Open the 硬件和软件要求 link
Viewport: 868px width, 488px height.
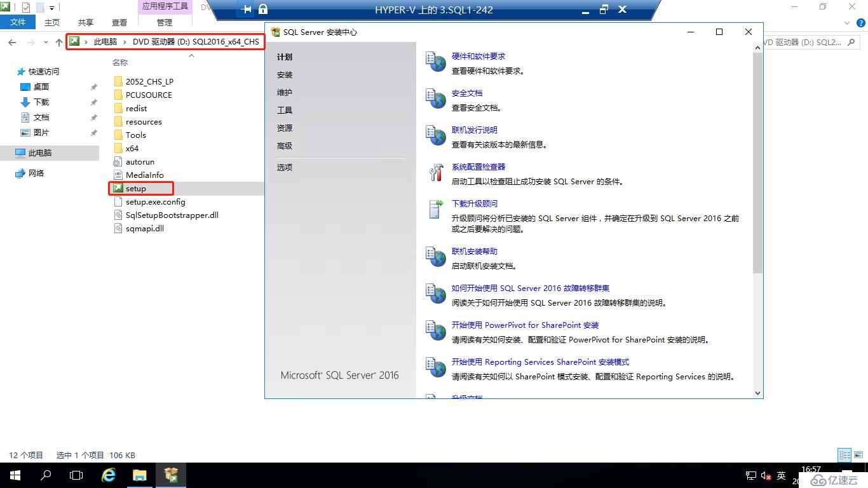[478, 57]
